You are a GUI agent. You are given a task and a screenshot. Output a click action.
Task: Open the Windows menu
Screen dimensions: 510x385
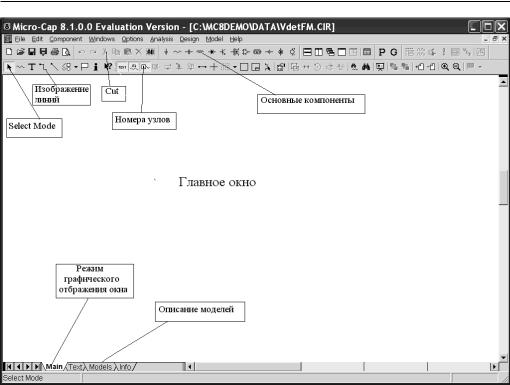pos(102,39)
